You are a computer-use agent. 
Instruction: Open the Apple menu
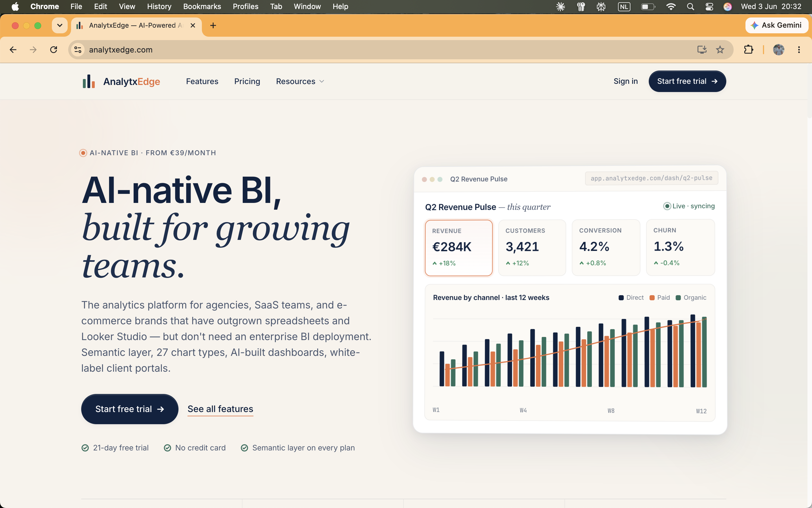[15, 6]
